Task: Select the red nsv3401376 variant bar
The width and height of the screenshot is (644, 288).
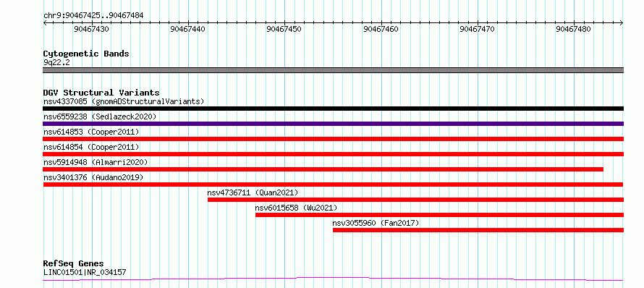Action: point(333,185)
